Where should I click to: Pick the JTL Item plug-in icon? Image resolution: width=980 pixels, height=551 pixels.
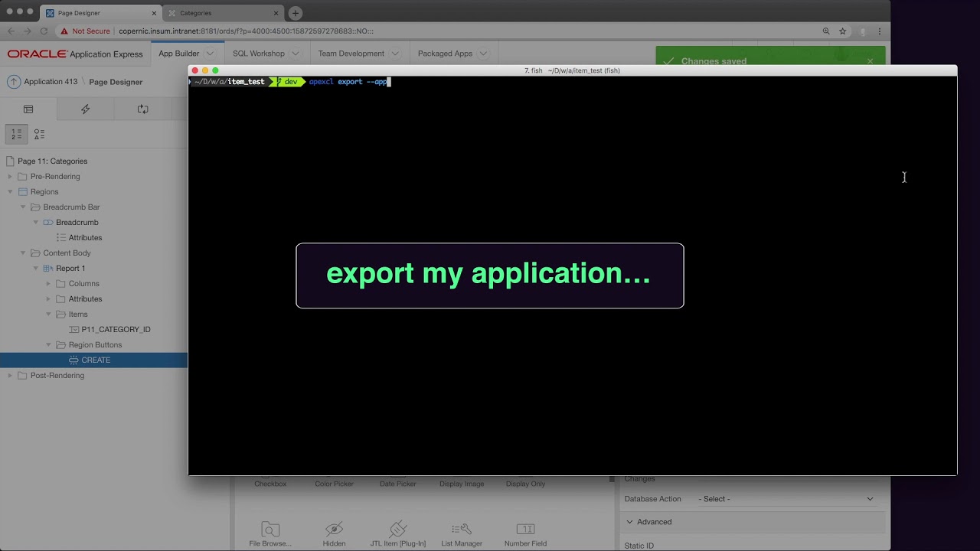pos(397,529)
